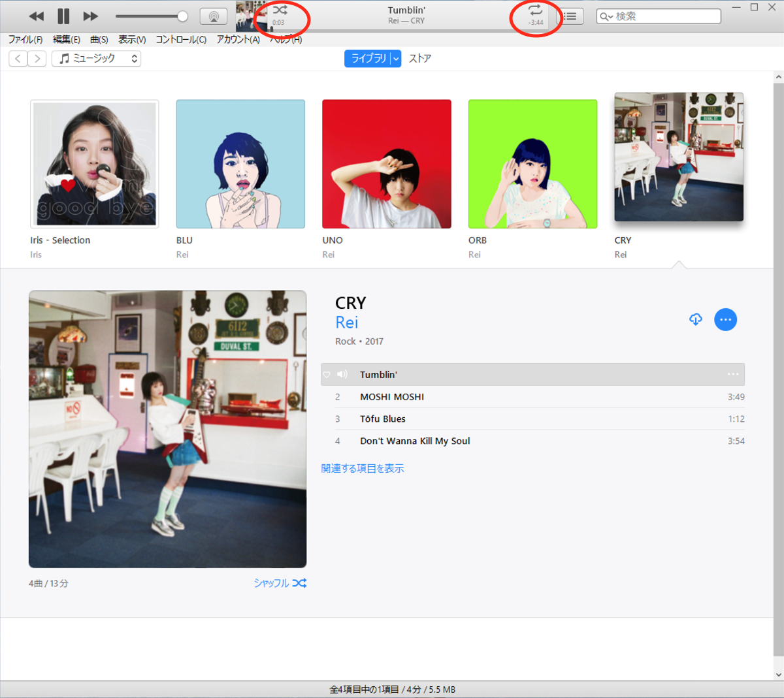Image resolution: width=784 pixels, height=698 pixels.
Task: Love the Tumblin' track heart icon
Action: click(x=327, y=375)
